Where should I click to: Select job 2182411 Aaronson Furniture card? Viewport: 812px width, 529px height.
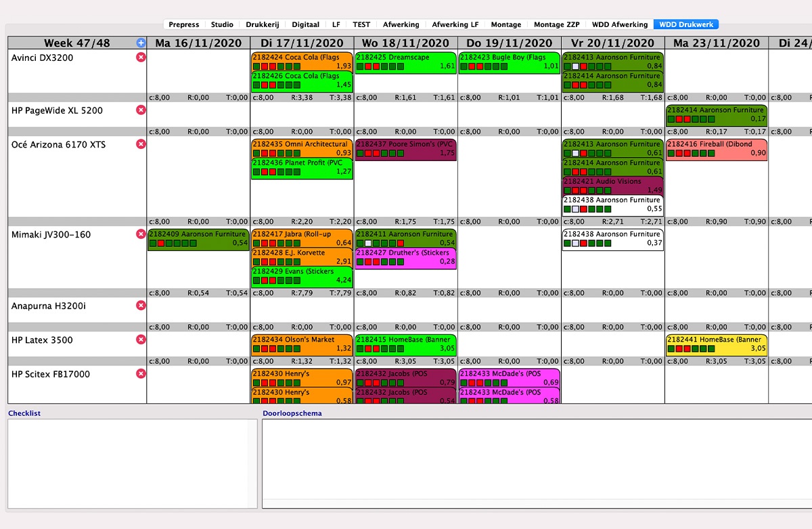(405, 238)
